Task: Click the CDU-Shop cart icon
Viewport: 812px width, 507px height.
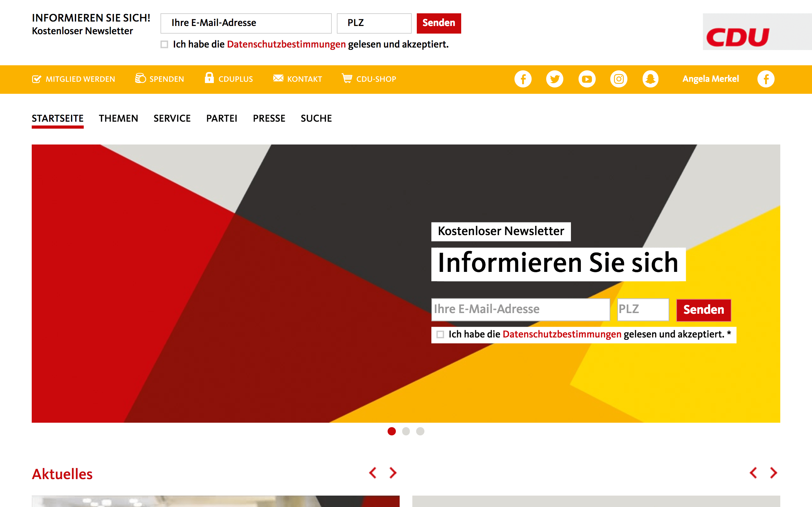Action: [x=347, y=78]
